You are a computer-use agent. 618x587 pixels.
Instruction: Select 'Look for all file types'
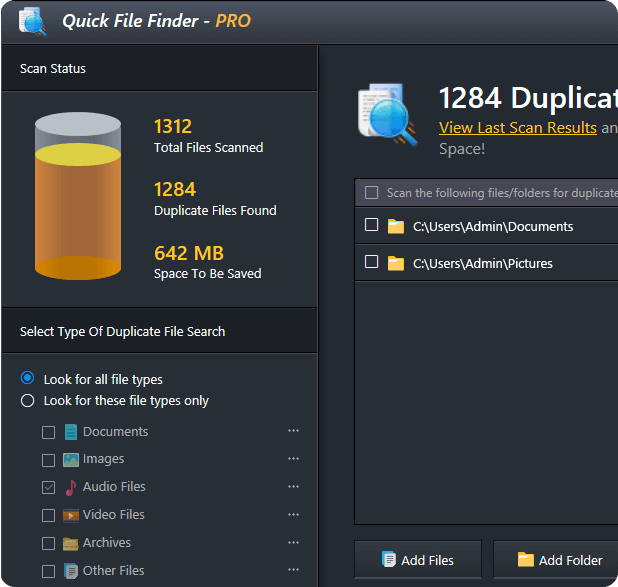click(x=28, y=379)
